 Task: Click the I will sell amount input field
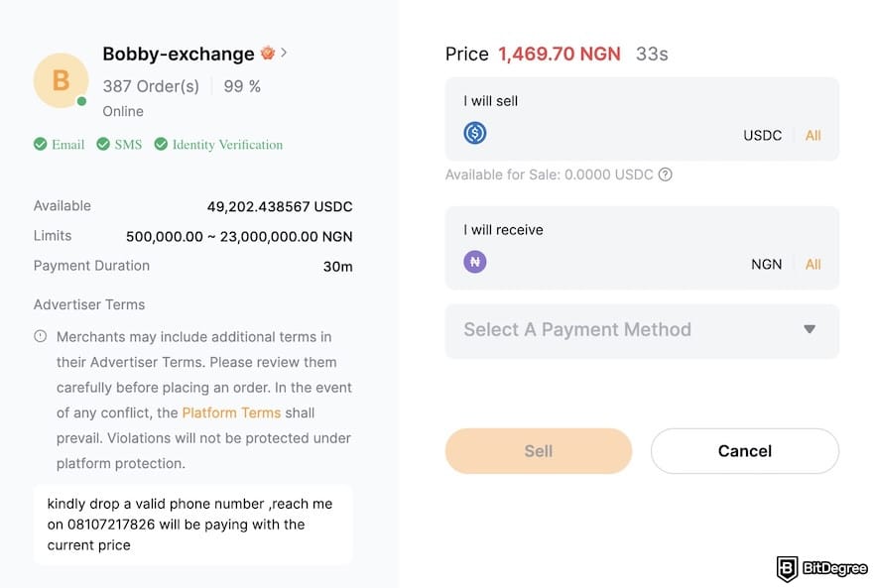click(x=615, y=135)
